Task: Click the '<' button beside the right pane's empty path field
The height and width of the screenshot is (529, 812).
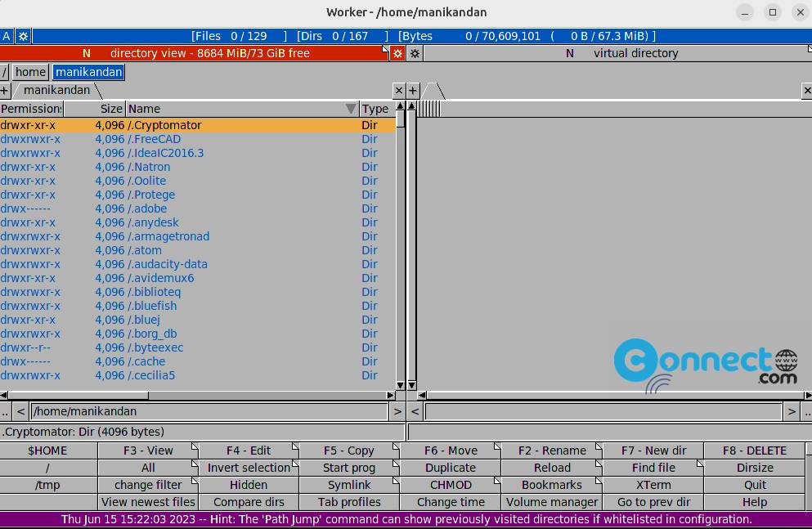Action: coord(415,411)
